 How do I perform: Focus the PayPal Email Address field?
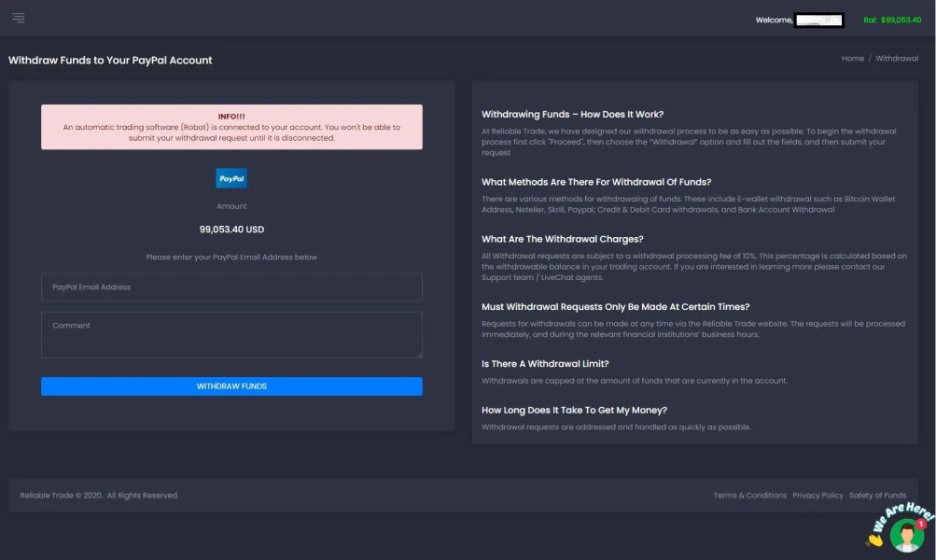231,287
